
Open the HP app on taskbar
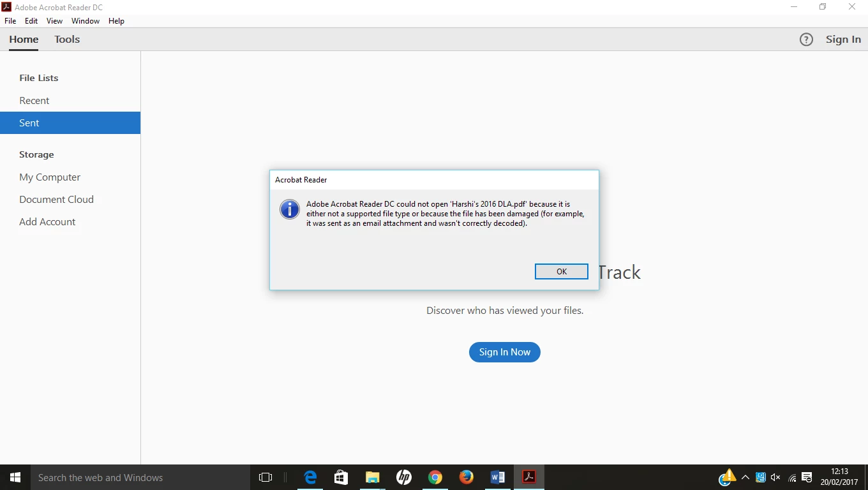click(403, 477)
